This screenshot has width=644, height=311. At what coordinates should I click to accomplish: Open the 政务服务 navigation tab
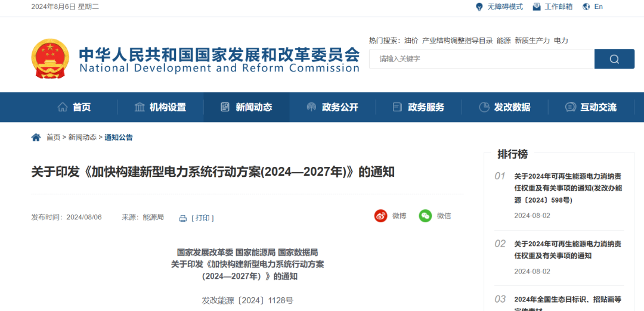(419, 107)
